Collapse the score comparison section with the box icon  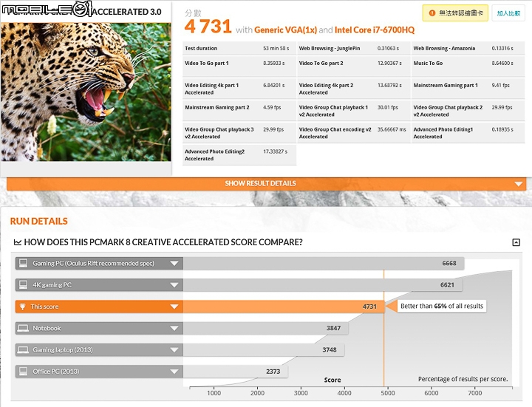click(516, 242)
